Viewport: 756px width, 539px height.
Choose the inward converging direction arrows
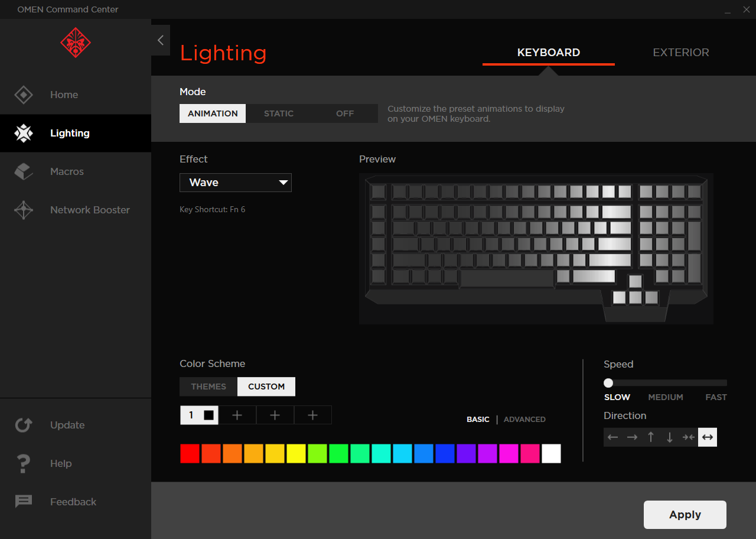tap(689, 437)
